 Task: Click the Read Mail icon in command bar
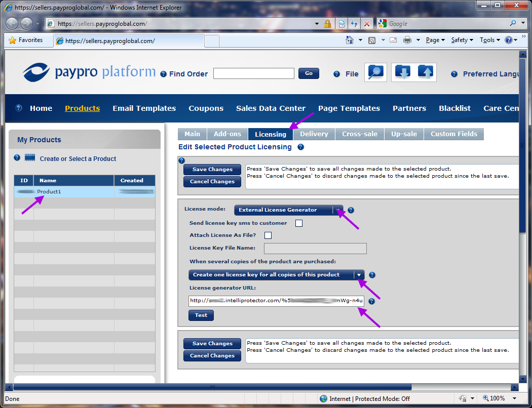tap(393, 40)
